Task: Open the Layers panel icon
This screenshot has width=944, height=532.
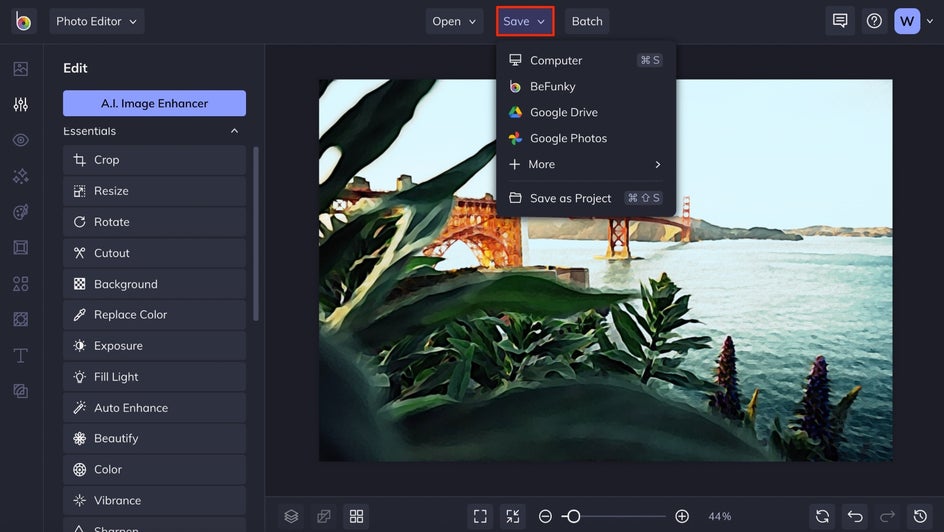Action: pyautogui.click(x=291, y=516)
